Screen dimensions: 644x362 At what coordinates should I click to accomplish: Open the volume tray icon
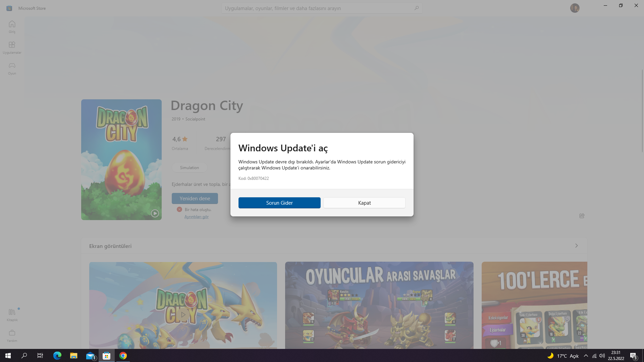(x=602, y=356)
